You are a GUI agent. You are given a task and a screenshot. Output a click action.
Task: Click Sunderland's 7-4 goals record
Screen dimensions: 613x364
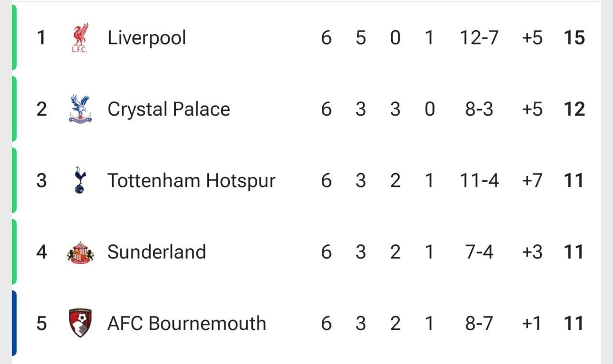[479, 252]
